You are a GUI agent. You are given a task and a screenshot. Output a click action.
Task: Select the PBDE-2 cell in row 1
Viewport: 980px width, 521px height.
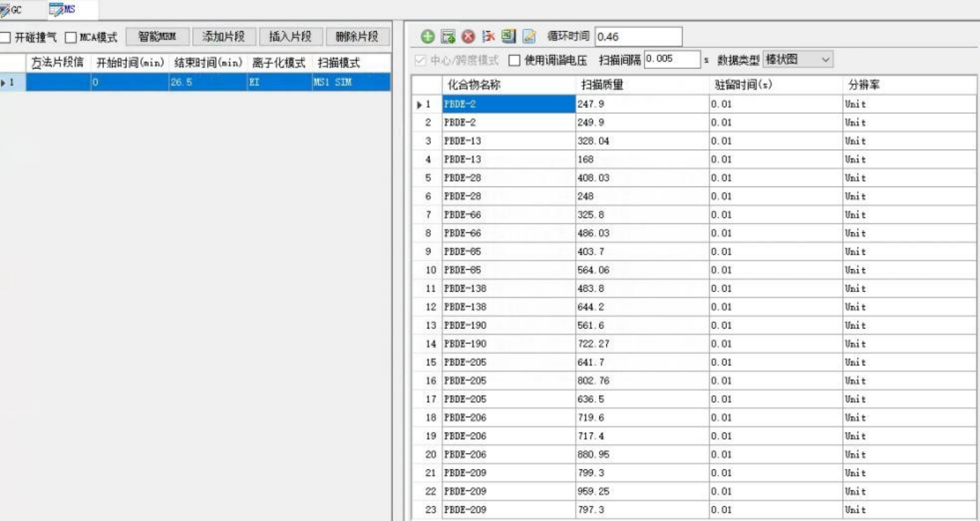pyautogui.click(x=508, y=104)
